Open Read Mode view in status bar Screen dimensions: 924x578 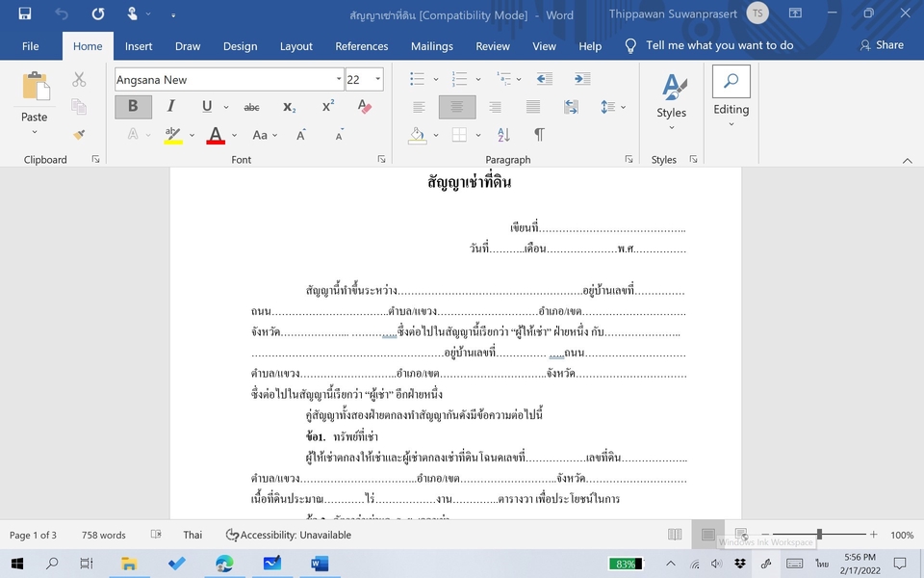675,535
